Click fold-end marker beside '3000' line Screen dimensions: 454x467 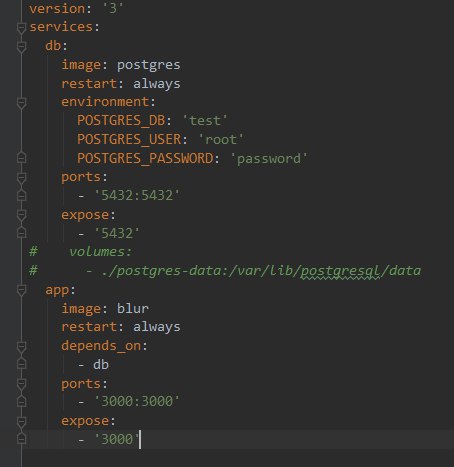tap(21, 439)
